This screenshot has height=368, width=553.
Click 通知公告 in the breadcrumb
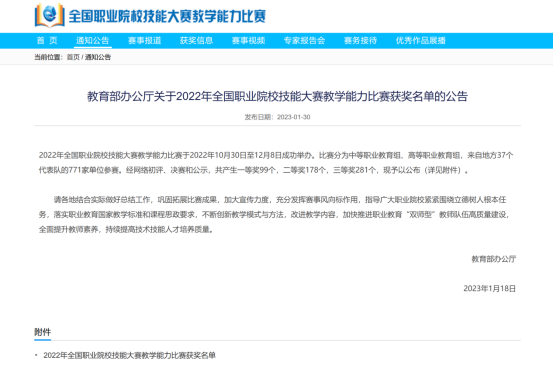(x=98, y=57)
